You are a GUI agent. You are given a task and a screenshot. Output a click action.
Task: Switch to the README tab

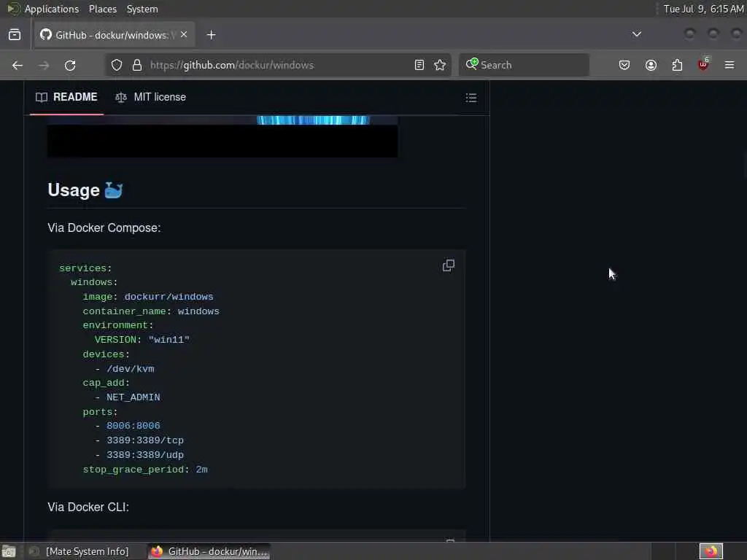coord(66,97)
